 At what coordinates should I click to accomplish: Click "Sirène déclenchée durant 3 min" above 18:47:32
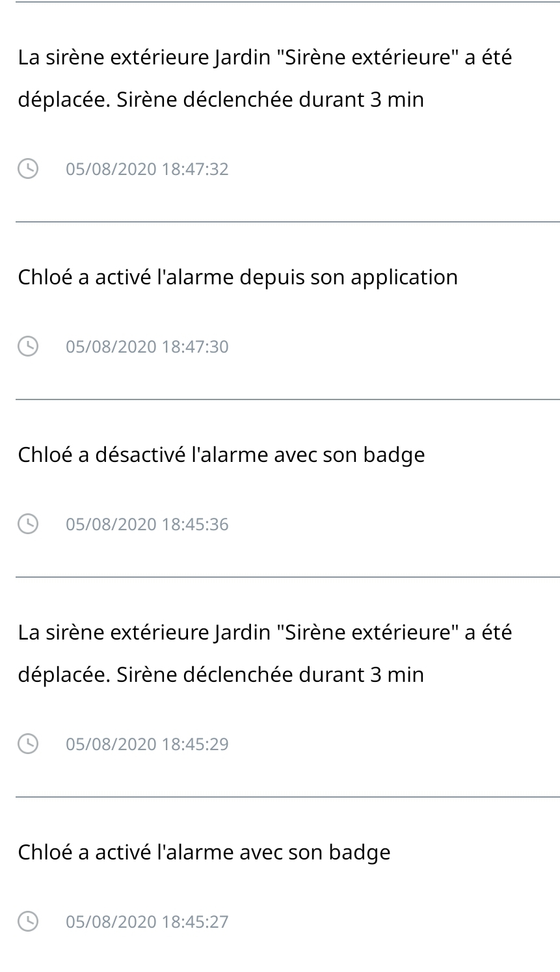click(270, 100)
